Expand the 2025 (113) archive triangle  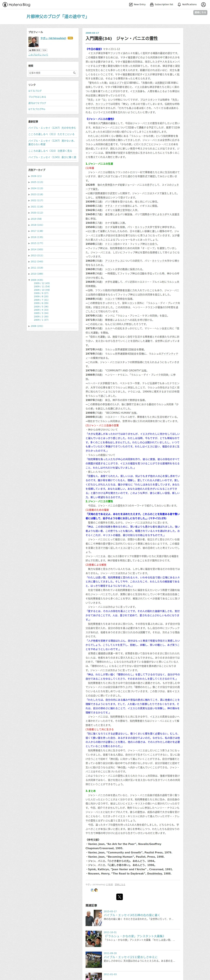pyautogui.click(x=29, y=182)
